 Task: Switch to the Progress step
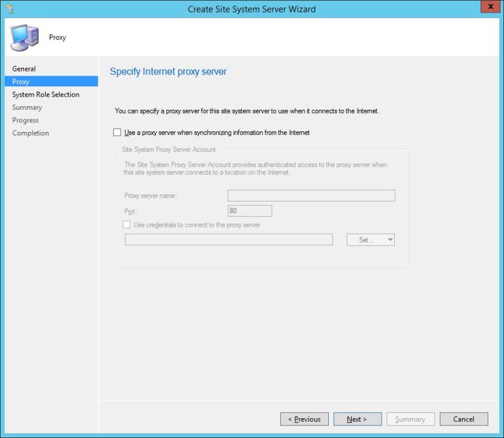point(25,120)
